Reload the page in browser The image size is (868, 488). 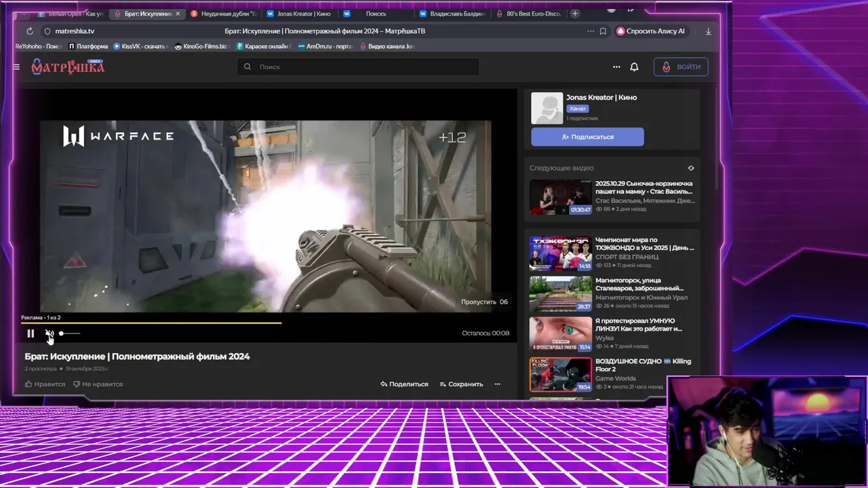pos(30,31)
